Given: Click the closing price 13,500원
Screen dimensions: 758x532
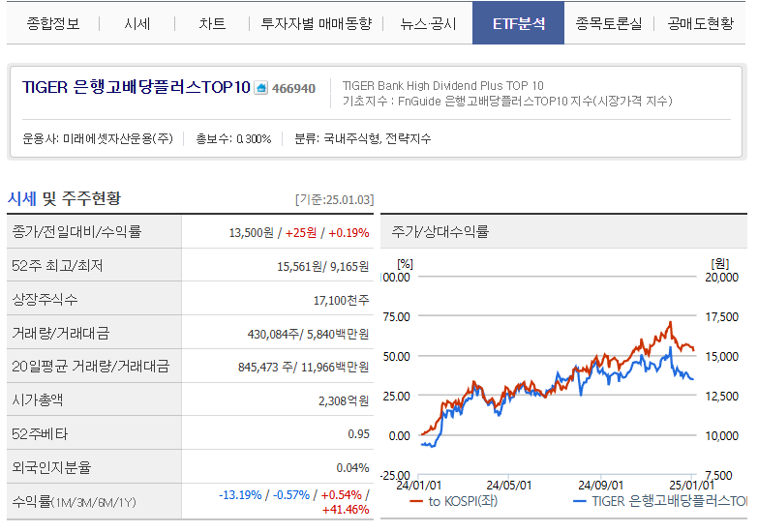Looking at the screenshot, I should (252, 232).
